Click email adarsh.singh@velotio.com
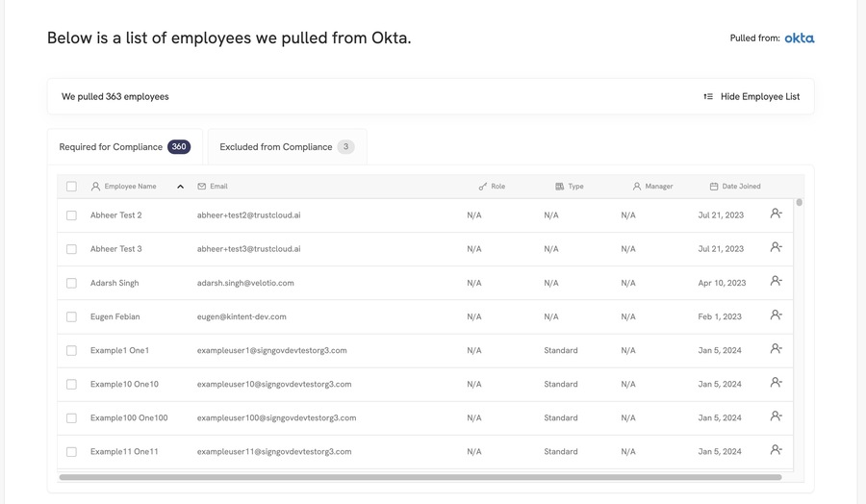This screenshot has height=504, width=866. click(245, 283)
